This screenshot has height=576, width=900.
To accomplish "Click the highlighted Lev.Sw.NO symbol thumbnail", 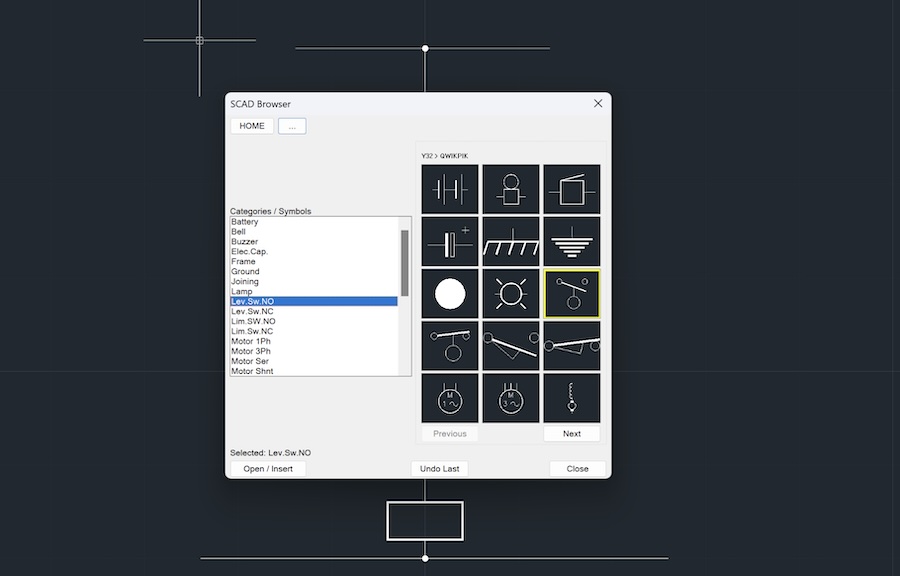I will pos(572,294).
